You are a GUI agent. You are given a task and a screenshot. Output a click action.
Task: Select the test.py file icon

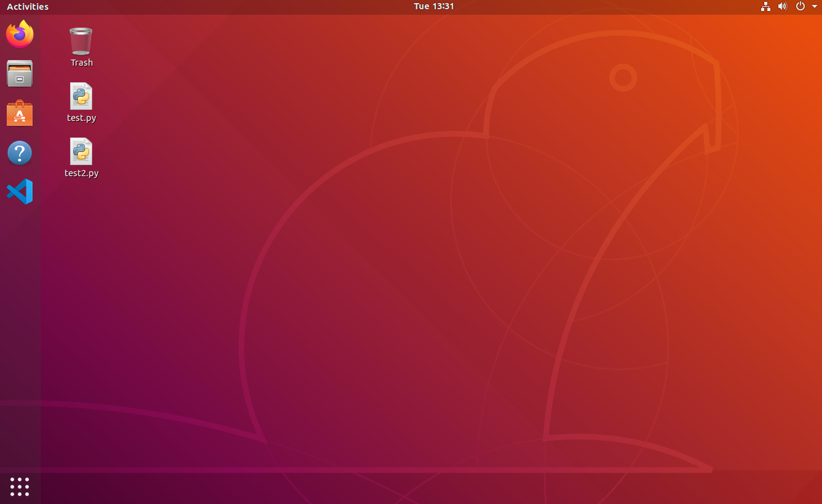click(x=81, y=96)
